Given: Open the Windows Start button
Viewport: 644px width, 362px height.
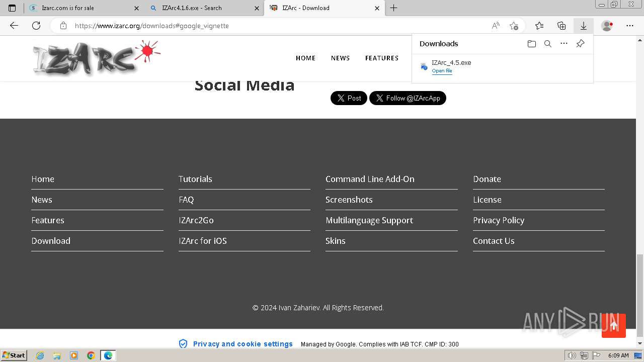Looking at the screenshot, I should [x=14, y=355].
